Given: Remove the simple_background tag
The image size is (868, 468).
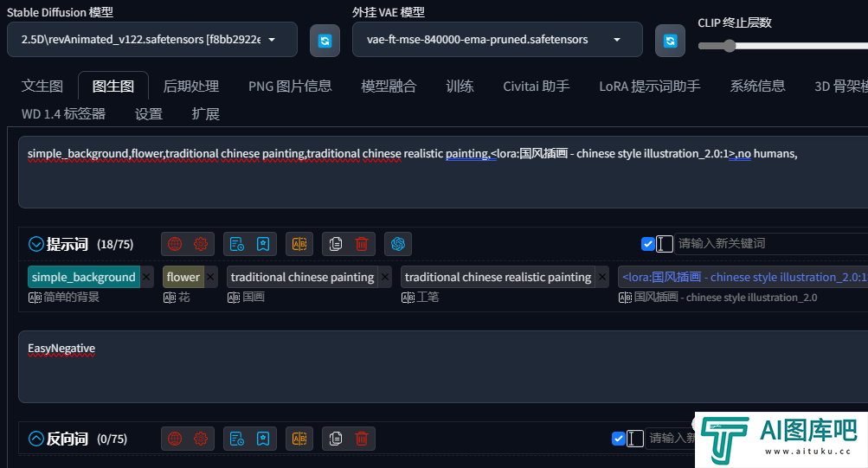Looking at the screenshot, I should 147,277.
